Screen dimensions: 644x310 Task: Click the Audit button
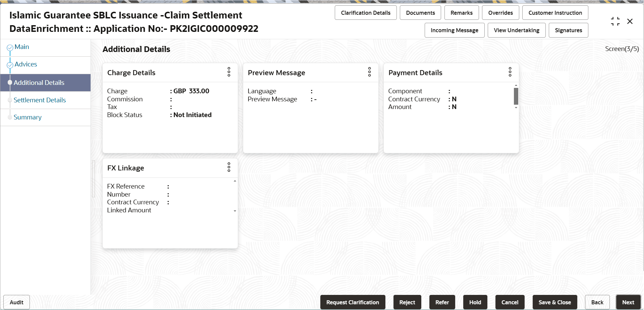point(16,302)
